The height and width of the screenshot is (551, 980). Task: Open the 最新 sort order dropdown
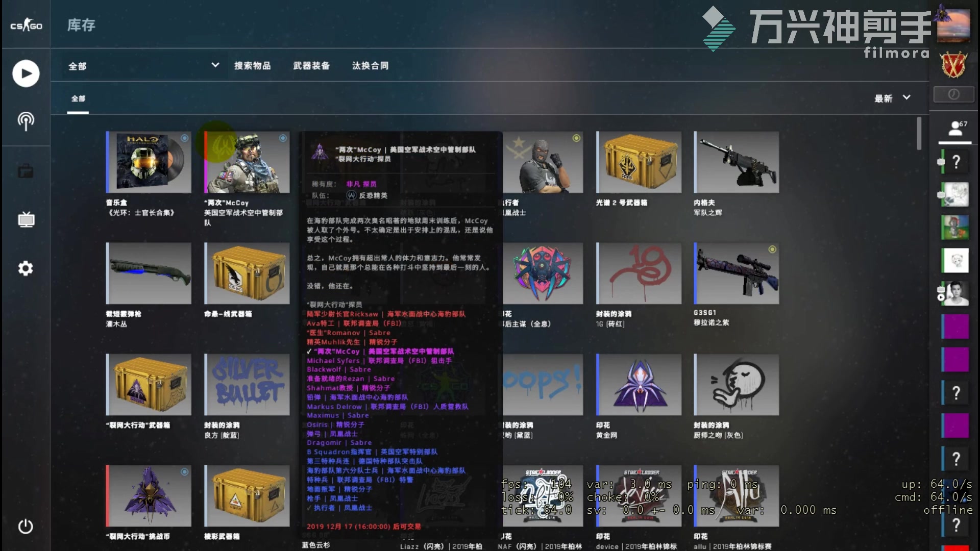point(892,98)
